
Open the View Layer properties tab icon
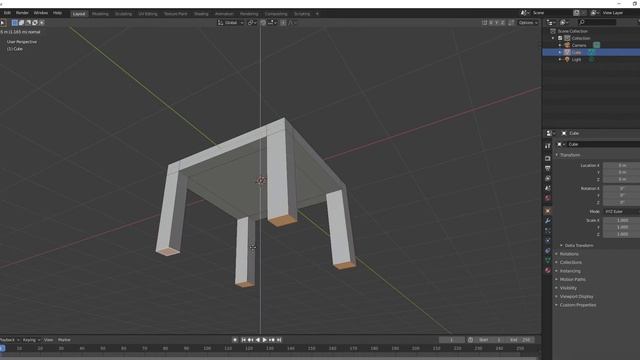pos(548,178)
